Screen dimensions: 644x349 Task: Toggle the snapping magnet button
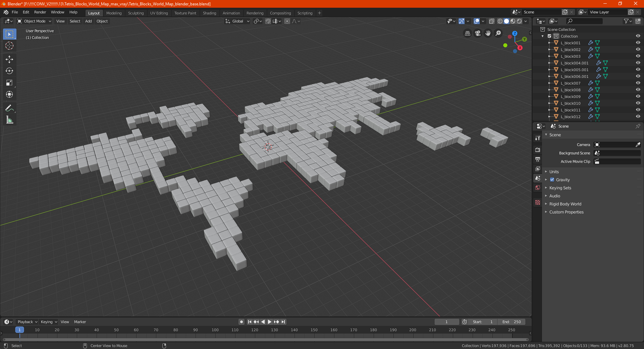(268, 21)
